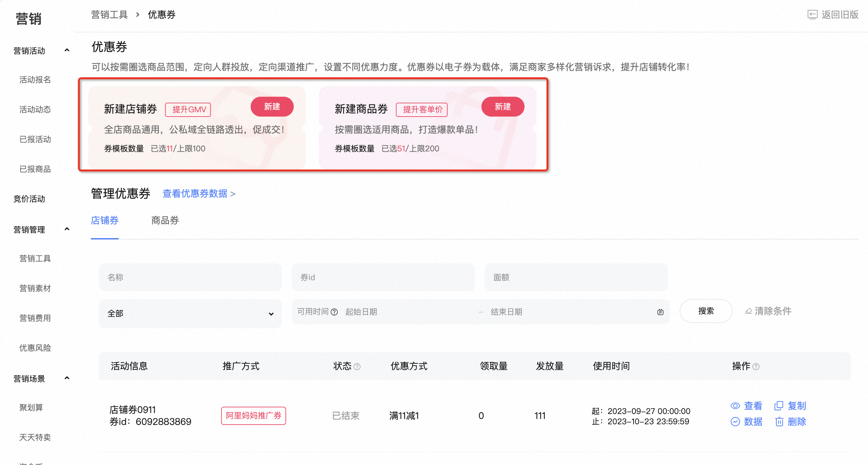This screenshot has height=465, width=868.
Task: Click the eye icon for 查看 action
Action: coord(735,406)
